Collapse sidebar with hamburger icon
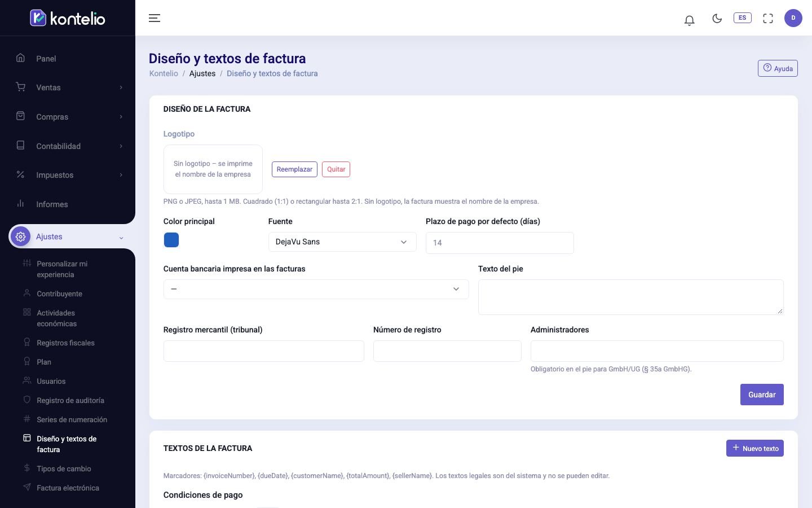 coord(155,18)
